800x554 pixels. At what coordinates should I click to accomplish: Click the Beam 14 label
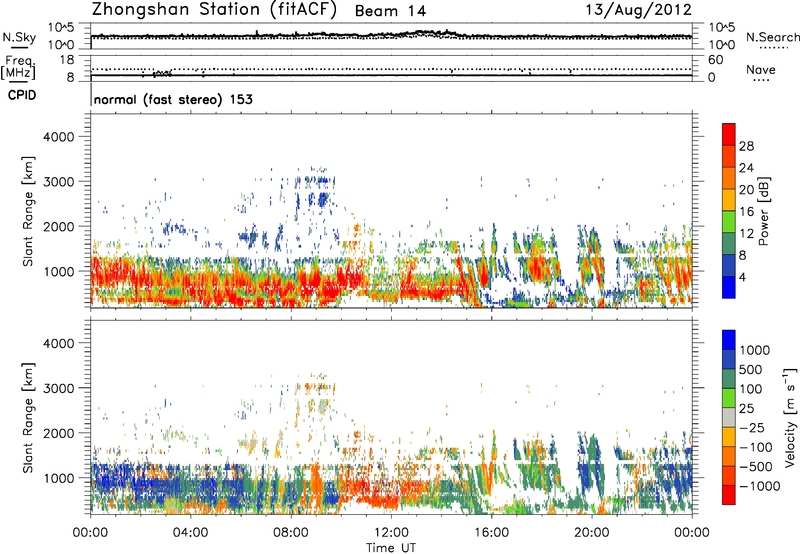390,11
